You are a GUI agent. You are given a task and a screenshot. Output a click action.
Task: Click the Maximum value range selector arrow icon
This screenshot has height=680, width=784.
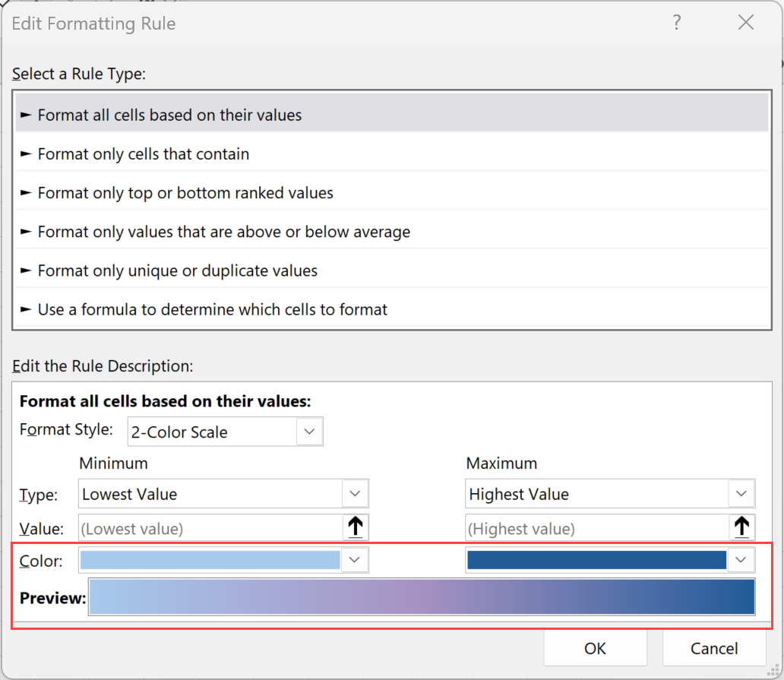[741, 528]
